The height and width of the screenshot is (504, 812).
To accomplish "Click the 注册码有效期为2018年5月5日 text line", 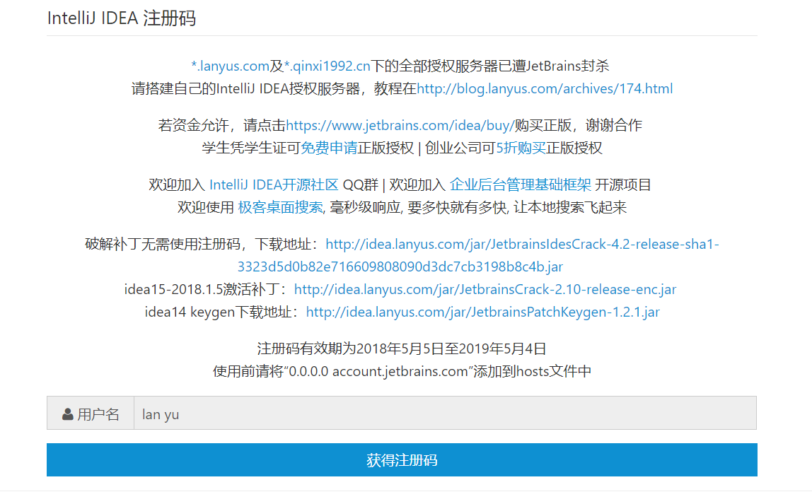I will pos(402,348).
